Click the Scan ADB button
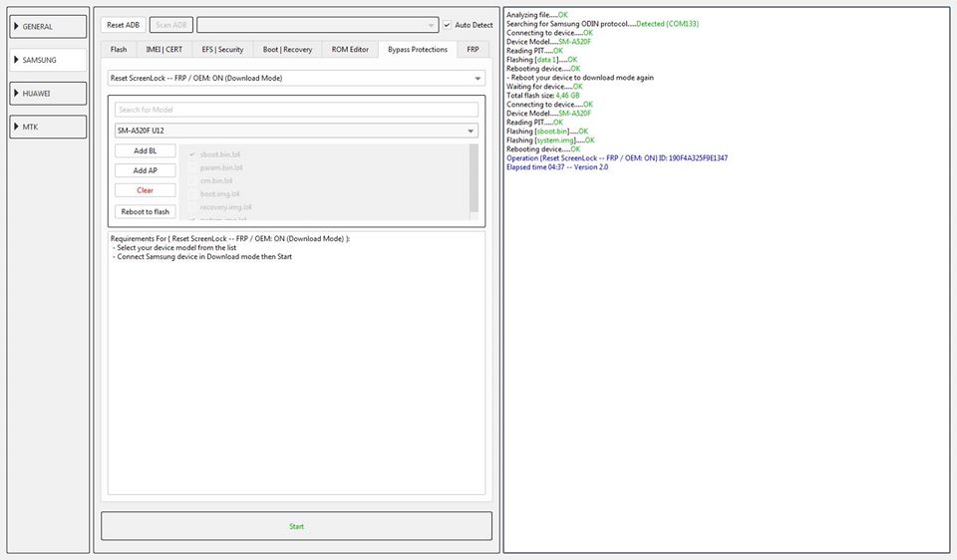 point(170,25)
